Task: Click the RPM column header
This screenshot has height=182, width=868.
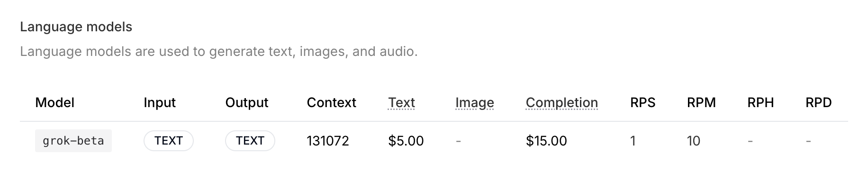Action: click(701, 102)
